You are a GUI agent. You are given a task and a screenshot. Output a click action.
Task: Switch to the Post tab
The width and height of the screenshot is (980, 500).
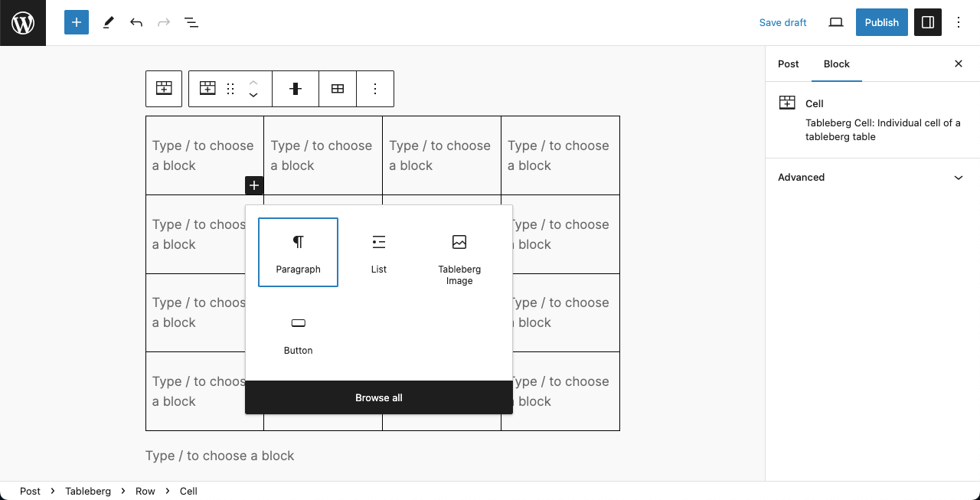788,64
